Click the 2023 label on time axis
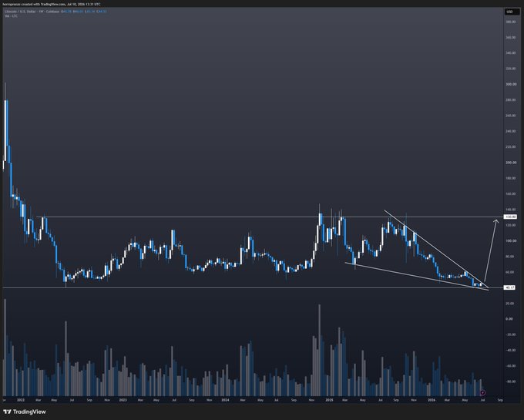Viewport: 524px width, 420px height. point(123,400)
